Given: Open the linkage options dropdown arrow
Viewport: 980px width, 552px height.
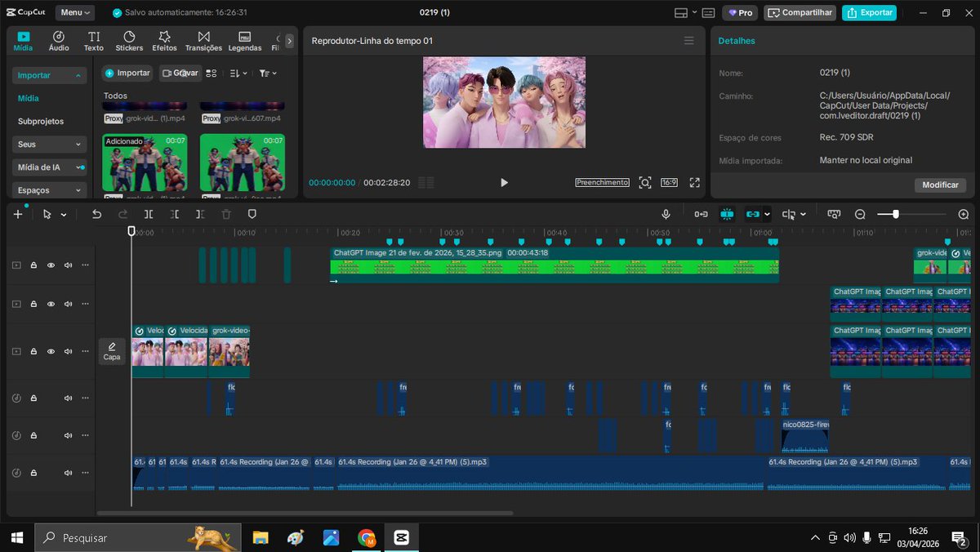Looking at the screenshot, I should (x=767, y=214).
